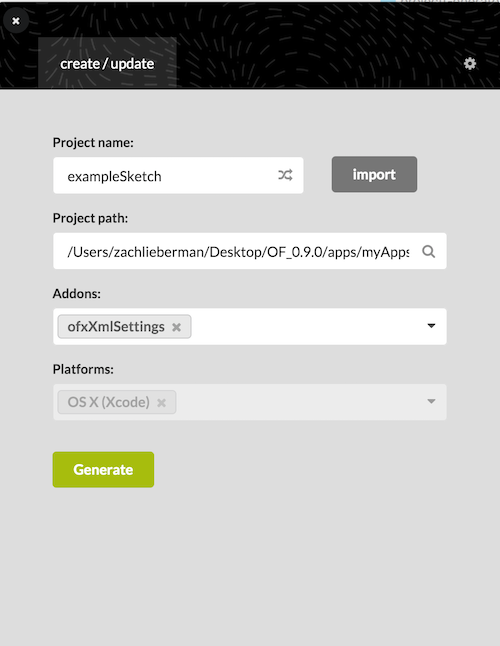This screenshot has width=500, height=646.
Task: Expand the Addons dropdown arrow
Action: (431, 326)
